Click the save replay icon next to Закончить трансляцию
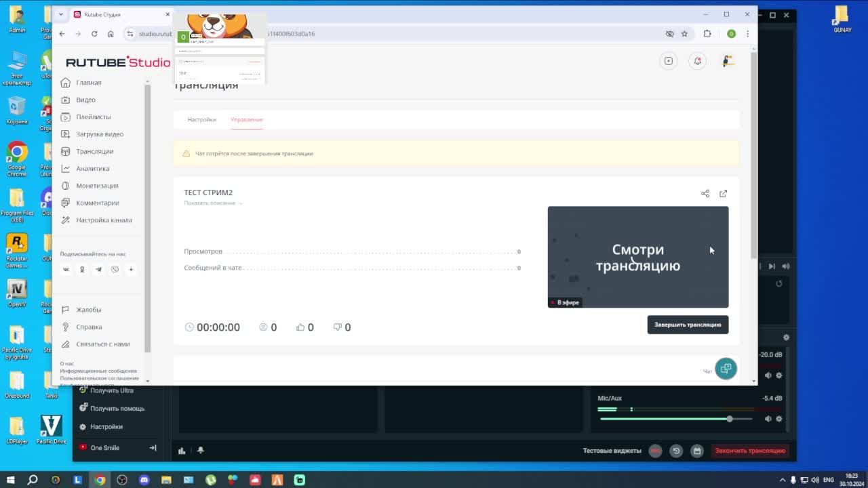The image size is (868, 488). pos(696,451)
